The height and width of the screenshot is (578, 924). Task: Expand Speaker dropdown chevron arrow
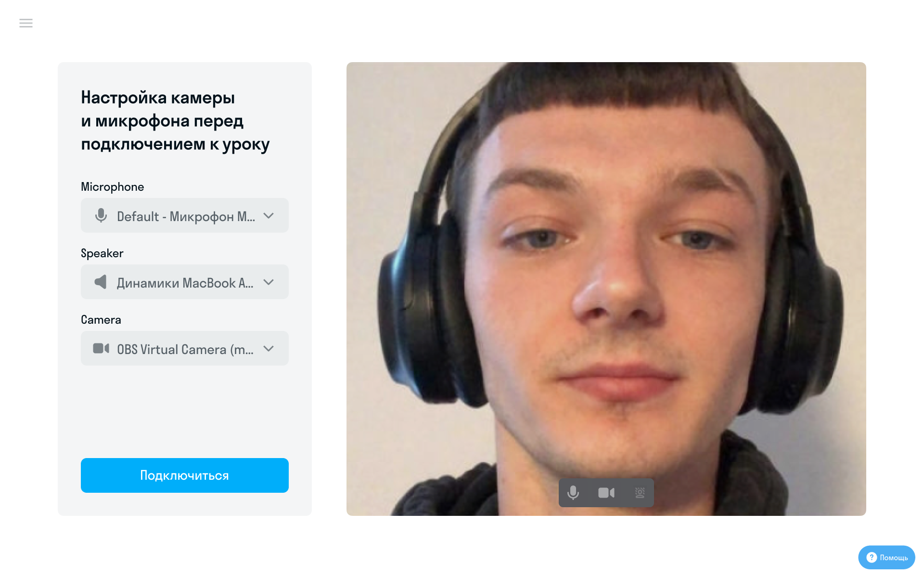[269, 282]
